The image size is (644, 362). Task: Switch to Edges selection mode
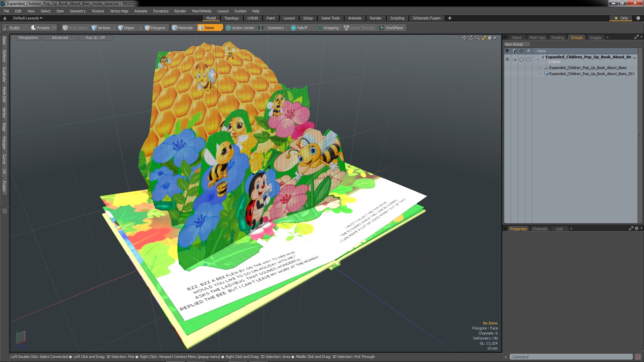[x=129, y=28]
